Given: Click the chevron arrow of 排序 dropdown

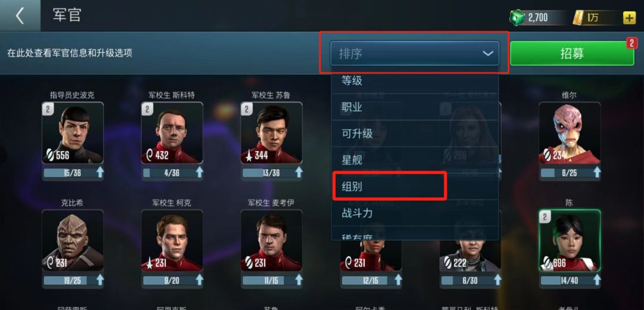Looking at the screenshot, I should [488, 54].
